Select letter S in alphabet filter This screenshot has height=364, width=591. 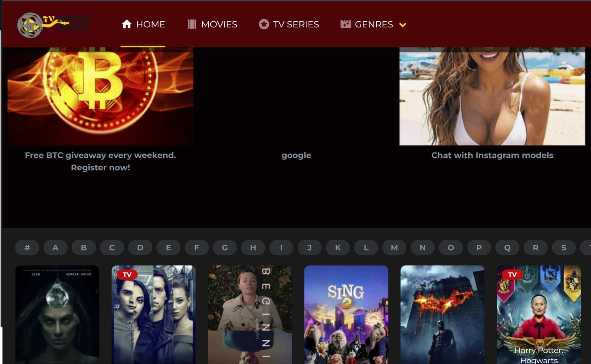click(x=564, y=248)
